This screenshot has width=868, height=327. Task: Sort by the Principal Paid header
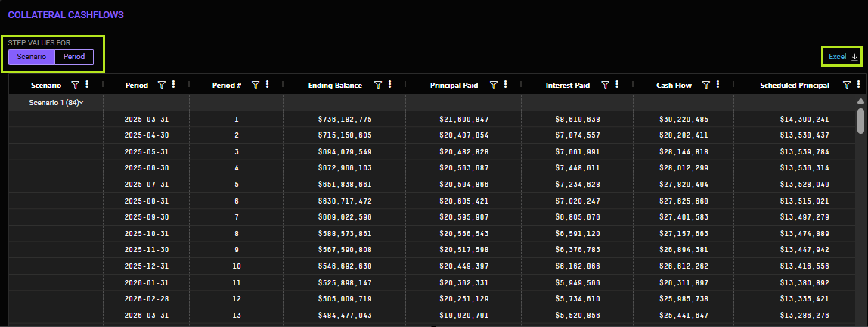point(454,86)
